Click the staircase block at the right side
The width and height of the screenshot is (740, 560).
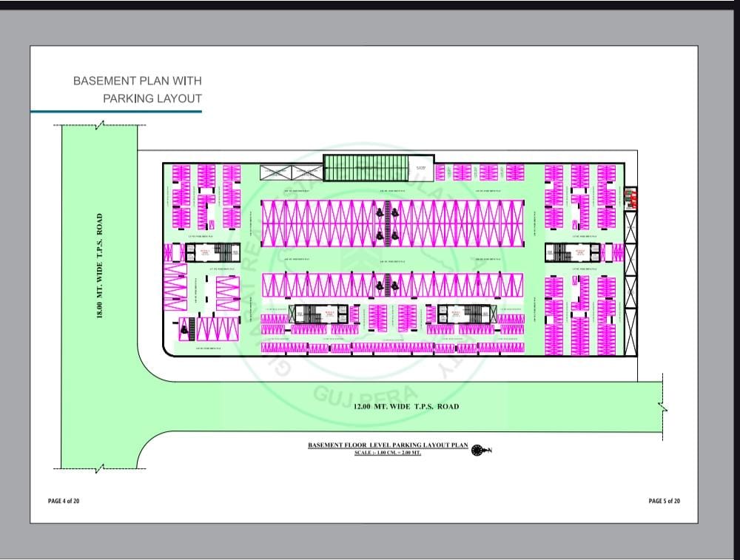565,252
